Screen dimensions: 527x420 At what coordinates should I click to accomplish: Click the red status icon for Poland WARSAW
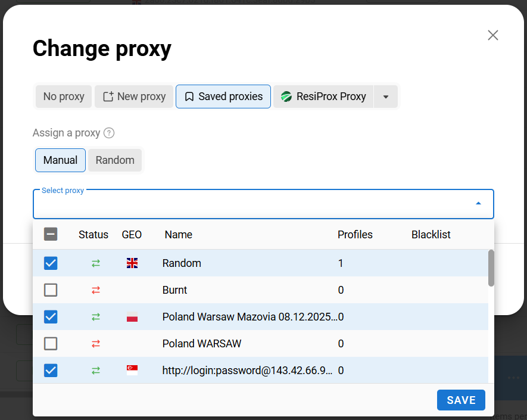coord(96,344)
